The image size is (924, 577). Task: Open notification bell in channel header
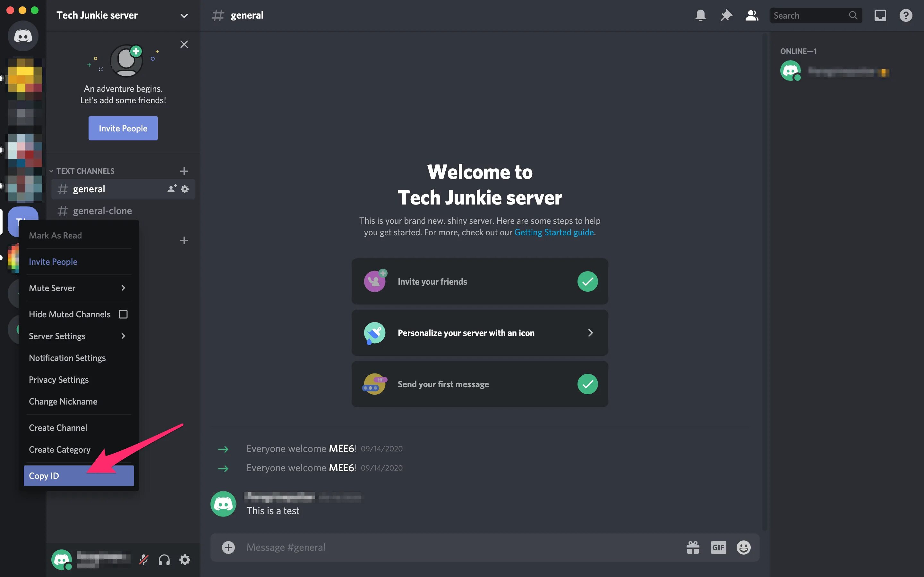(700, 15)
